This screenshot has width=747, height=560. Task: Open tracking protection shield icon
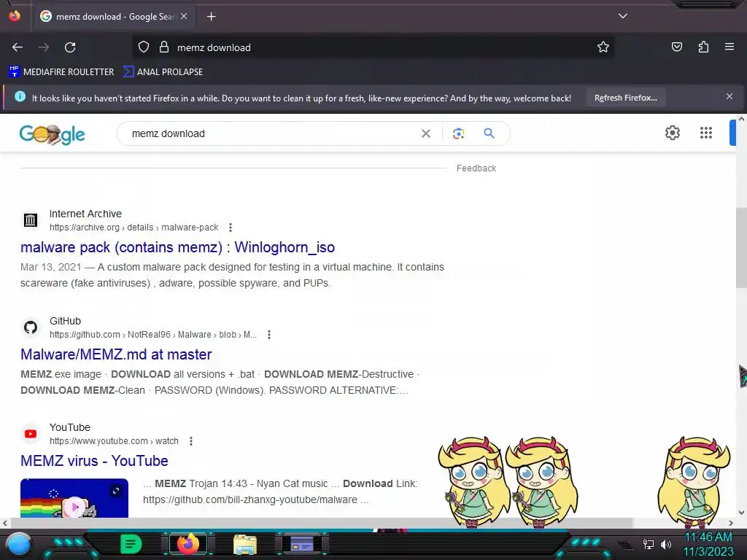[144, 47]
